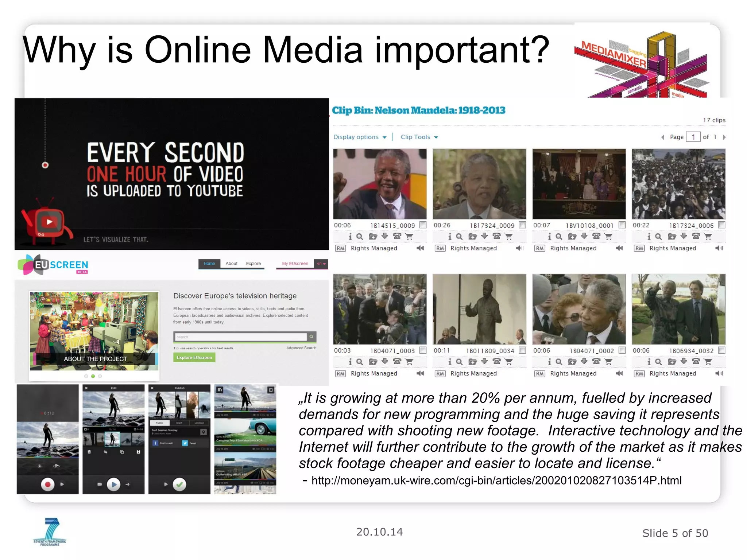Viewport: 747px width, 560px height.
Task: Select the Draft tab in Publish screen
Action: [x=179, y=423]
